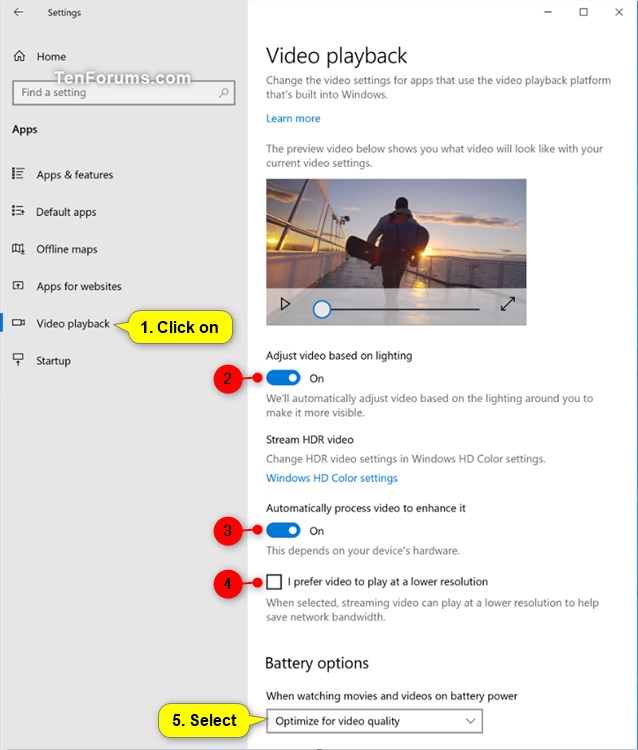This screenshot has width=638, height=750.
Task: Focus the Find a setting search box
Action: coord(123,92)
